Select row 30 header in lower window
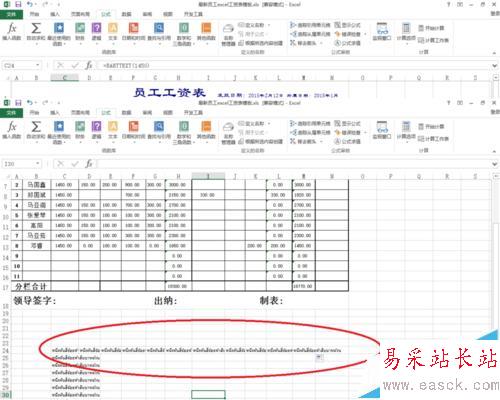 pyautogui.click(x=6, y=395)
